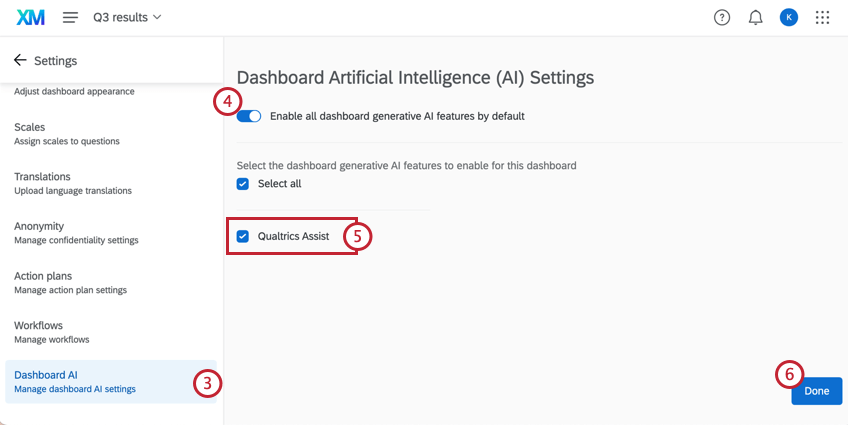
Task: Open the hamburger navigation menu
Action: (70, 17)
